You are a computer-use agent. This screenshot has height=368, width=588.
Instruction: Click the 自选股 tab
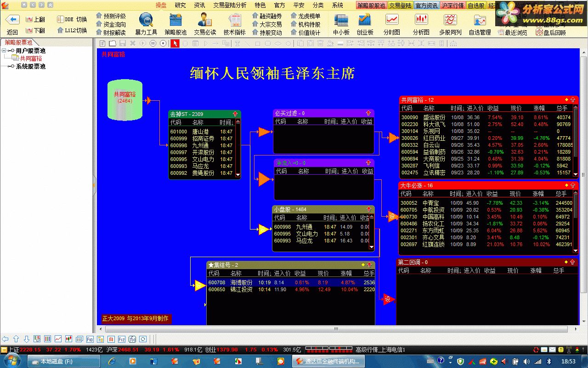[476, 6]
